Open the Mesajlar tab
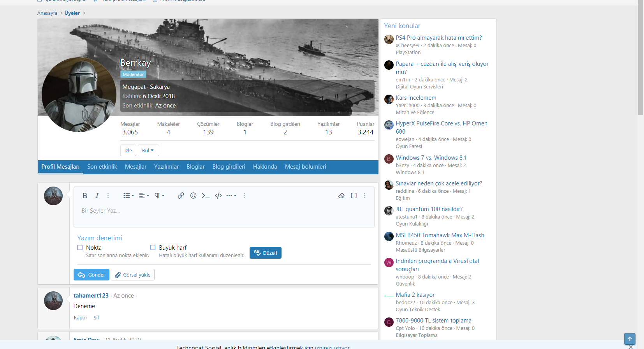The image size is (644, 349). point(135,167)
